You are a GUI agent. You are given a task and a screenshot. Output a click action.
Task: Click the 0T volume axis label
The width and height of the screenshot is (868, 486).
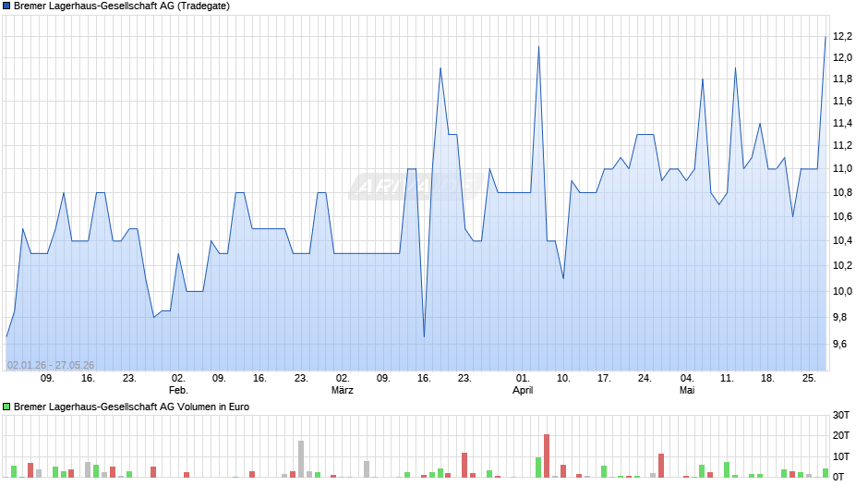pyautogui.click(x=838, y=477)
